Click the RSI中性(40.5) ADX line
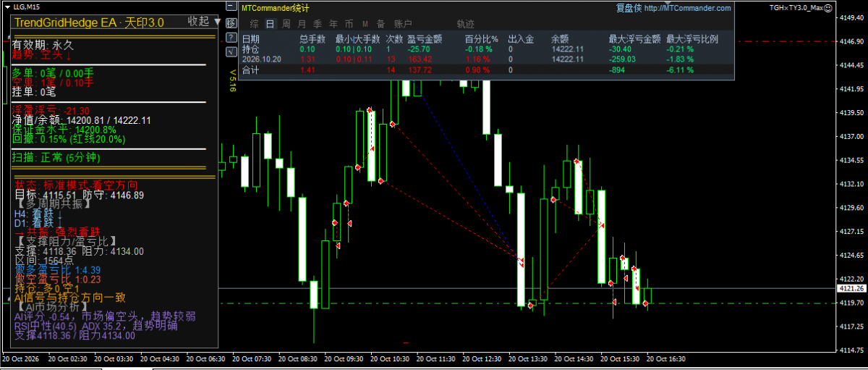Screen dimensions: 868x370 pyautogui.click(x=95, y=326)
